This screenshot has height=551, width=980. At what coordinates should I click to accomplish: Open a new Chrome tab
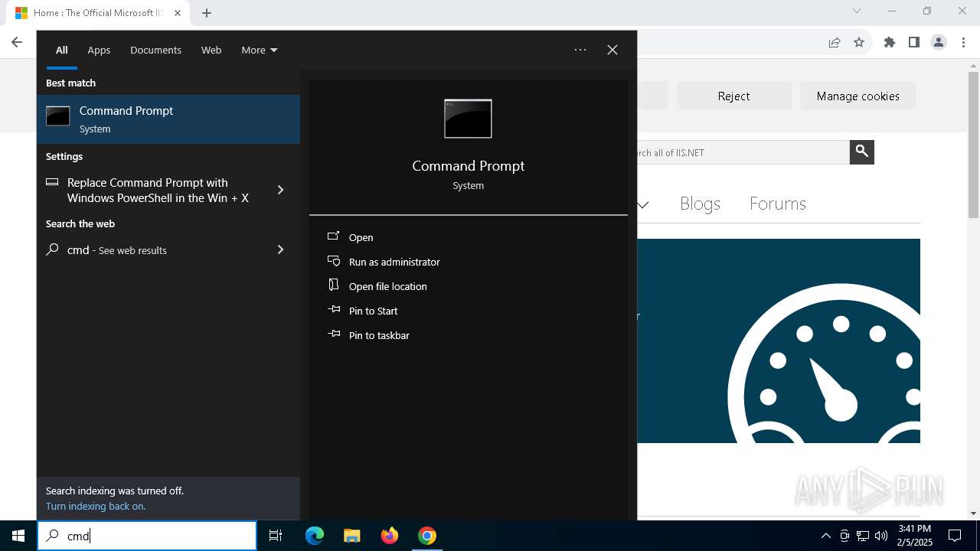point(207,12)
